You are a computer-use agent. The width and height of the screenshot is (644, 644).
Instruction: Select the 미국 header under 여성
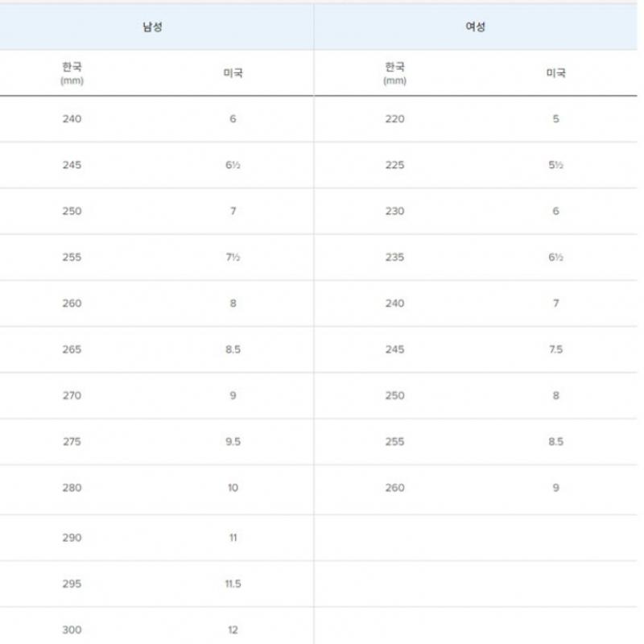pos(555,72)
